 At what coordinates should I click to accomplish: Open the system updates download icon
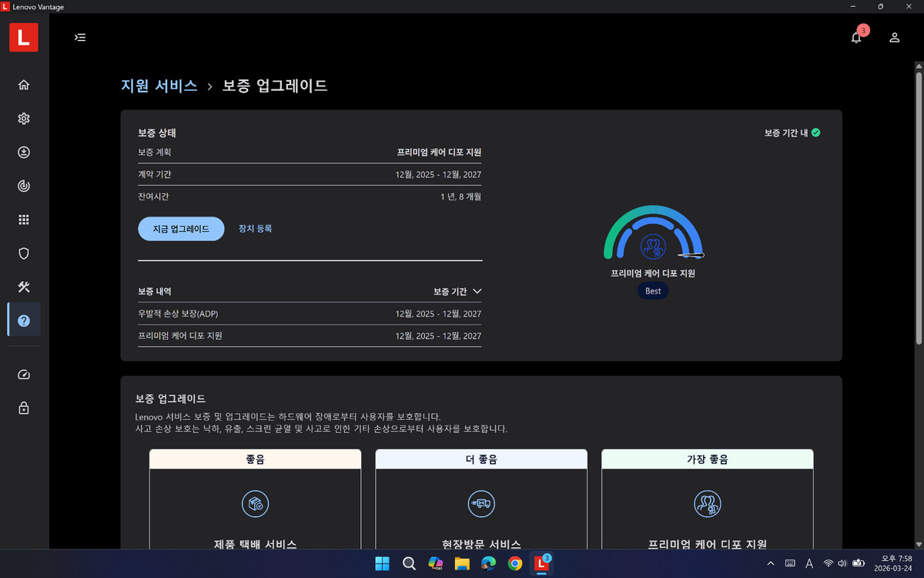coord(23,152)
